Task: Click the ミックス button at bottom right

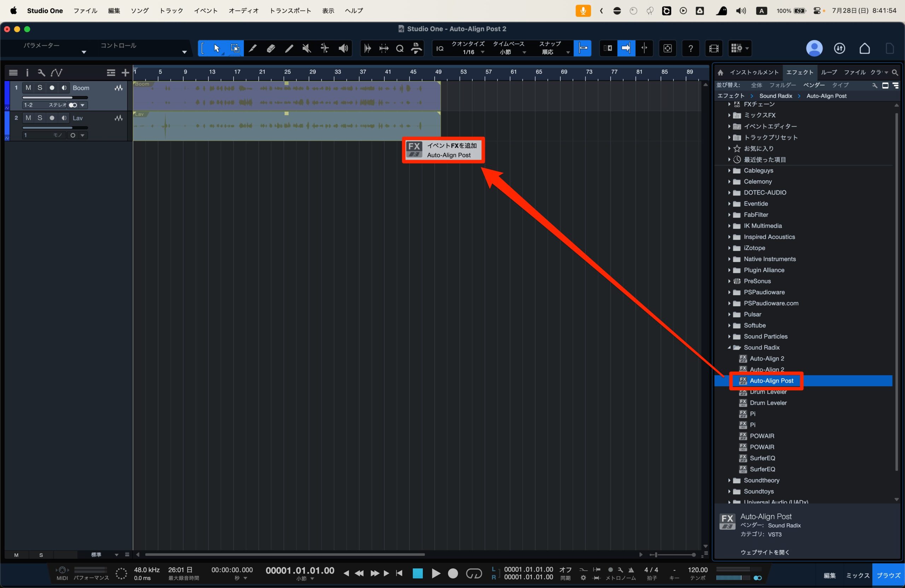Action: (857, 576)
